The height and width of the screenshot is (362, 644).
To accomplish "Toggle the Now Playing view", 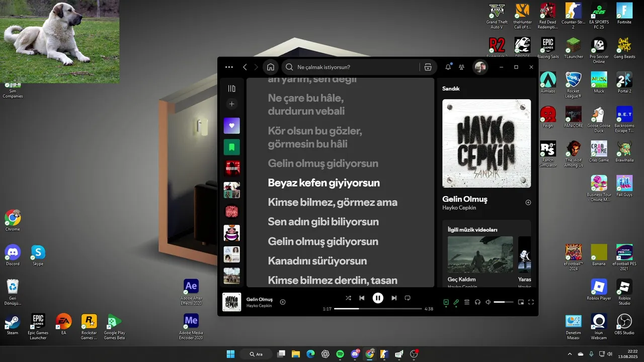I will pyautogui.click(x=446, y=302).
